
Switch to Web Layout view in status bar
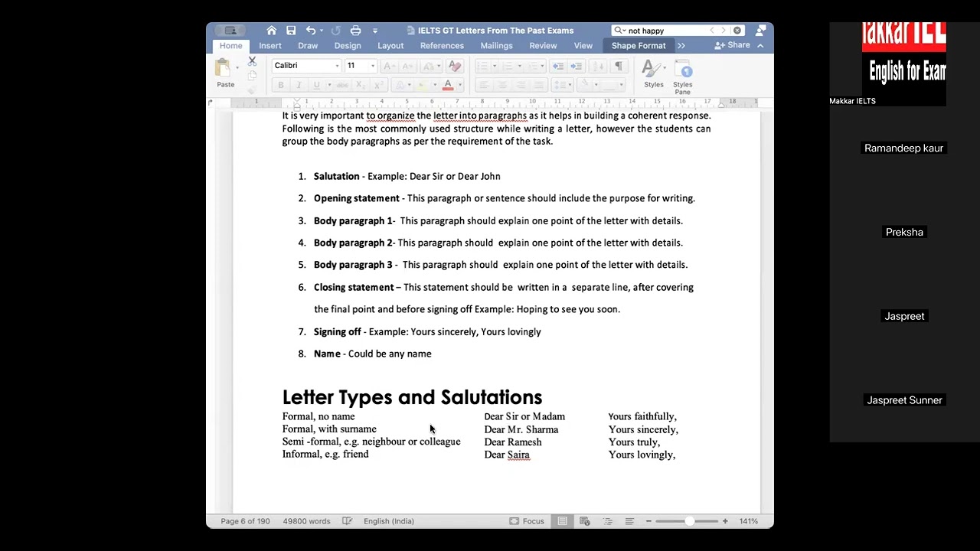coord(584,521)
